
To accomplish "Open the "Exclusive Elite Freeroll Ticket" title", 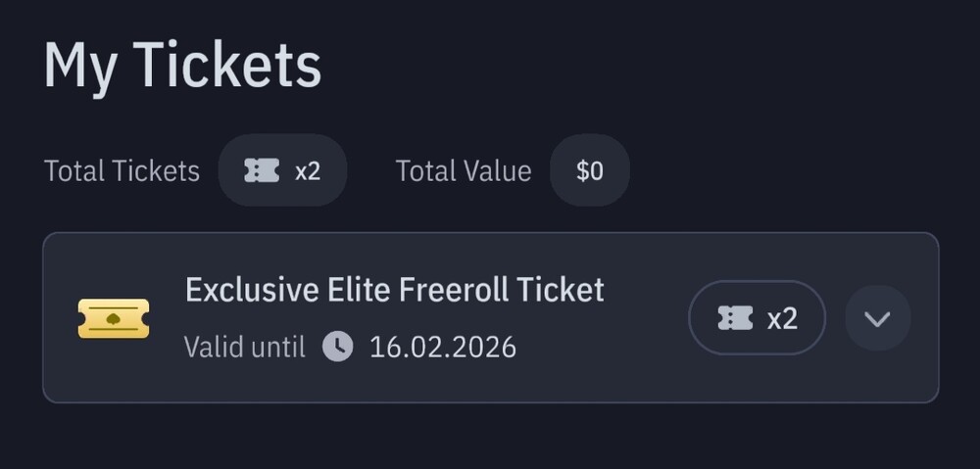I will coord(394,290).
